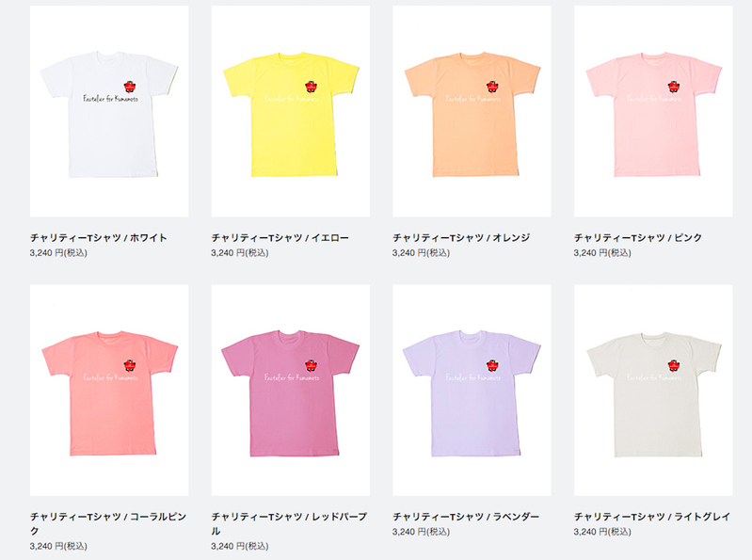
Task: Open the light gray T-shirt image
Action: [653, 391]
